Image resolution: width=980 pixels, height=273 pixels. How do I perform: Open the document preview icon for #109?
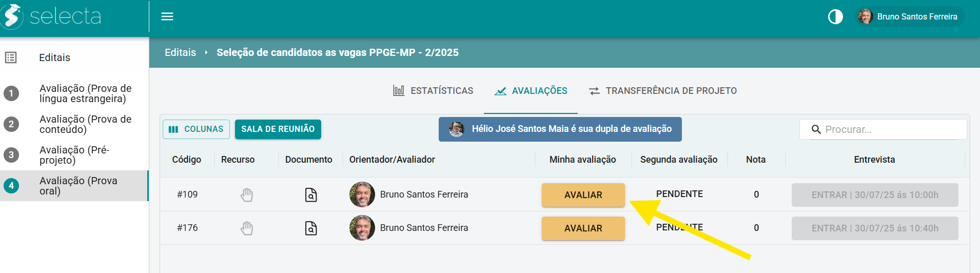click(311, 194)
